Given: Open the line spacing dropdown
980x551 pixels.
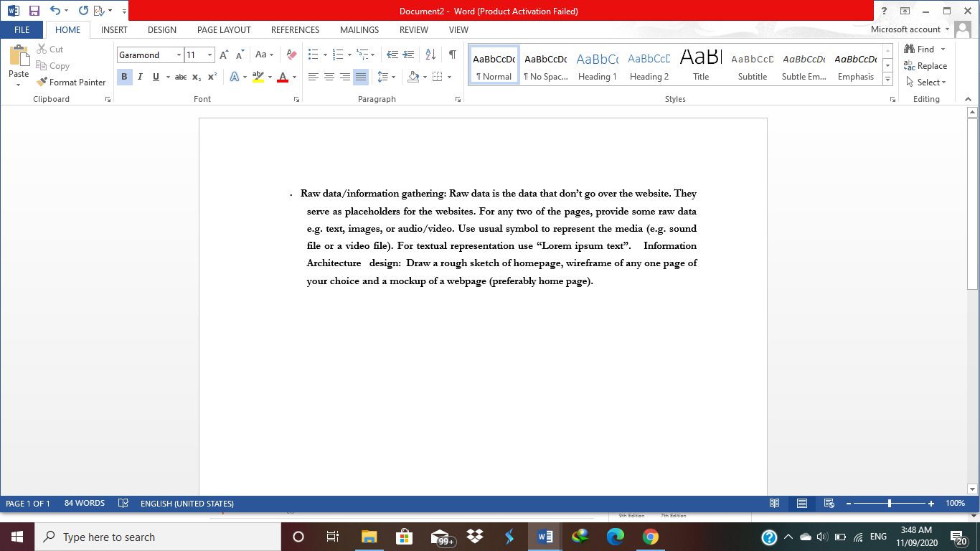Looking at the screenshot, I should coord(387,77).
